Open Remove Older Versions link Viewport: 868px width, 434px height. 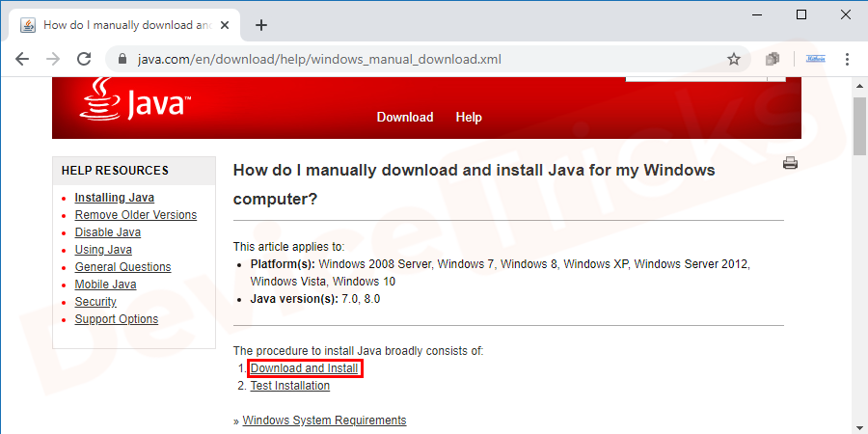pos(136,215)
